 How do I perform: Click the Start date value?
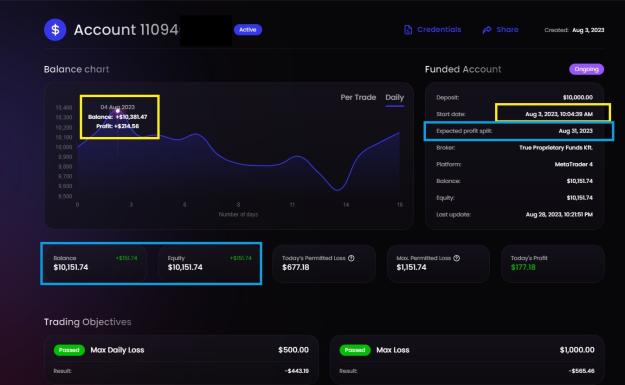pyautogui.click(x=559, y=114)
